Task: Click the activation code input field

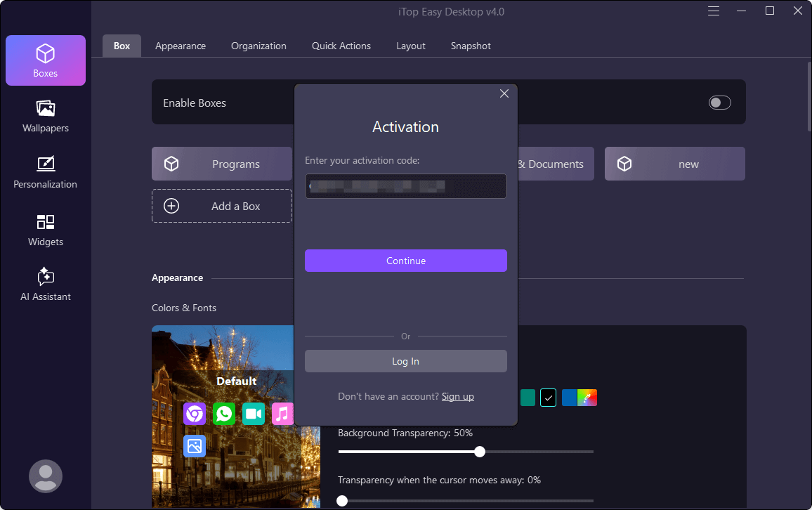Action: pos(405,186)
